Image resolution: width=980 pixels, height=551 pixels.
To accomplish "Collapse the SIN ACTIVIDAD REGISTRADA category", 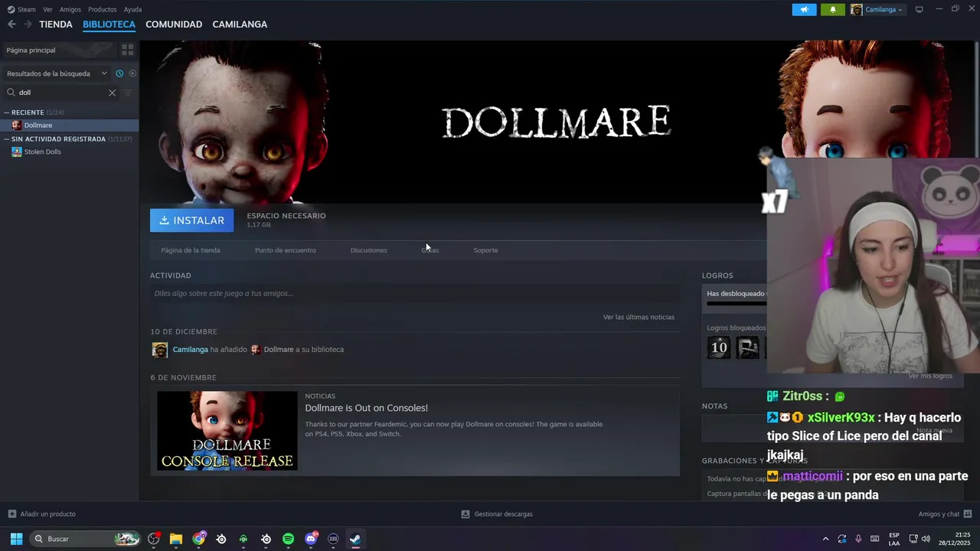I will tap(7, 139).
